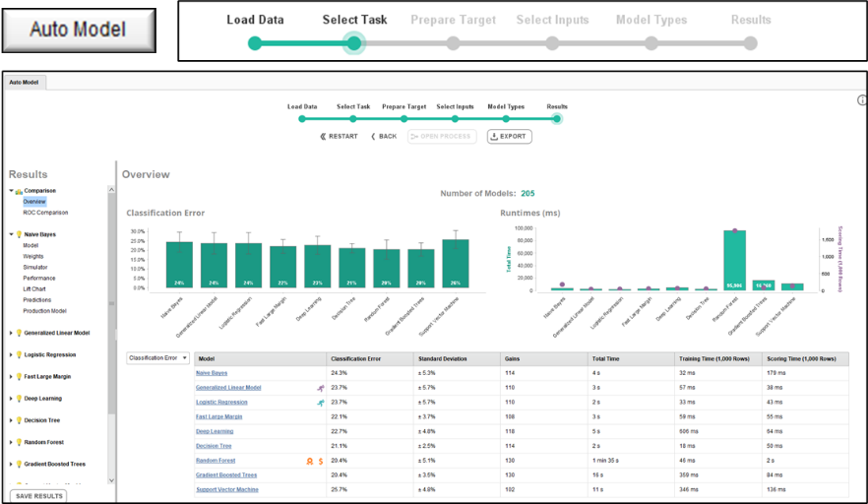868x504 pixels.
Task: Collapse the Comparison tree node
Action: [x=11, y=191]
